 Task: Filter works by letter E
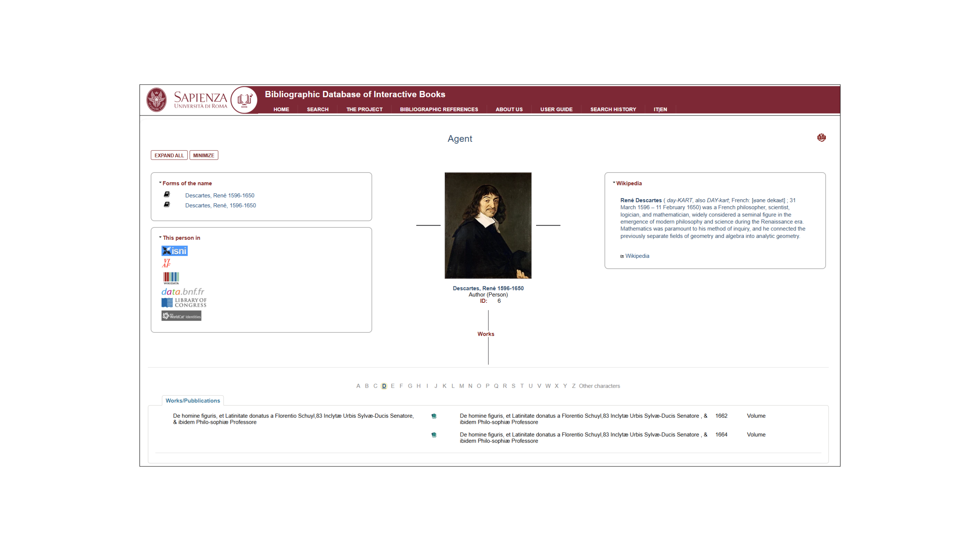393,386
